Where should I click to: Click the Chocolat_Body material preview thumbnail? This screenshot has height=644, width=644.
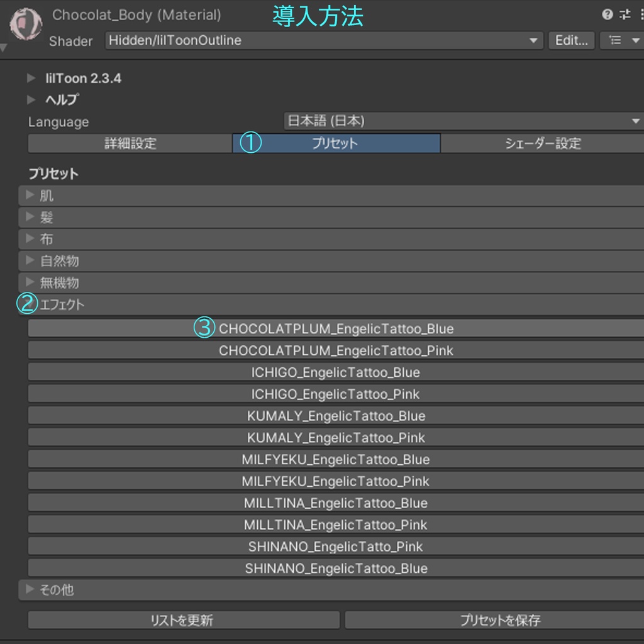click(26, 25)
